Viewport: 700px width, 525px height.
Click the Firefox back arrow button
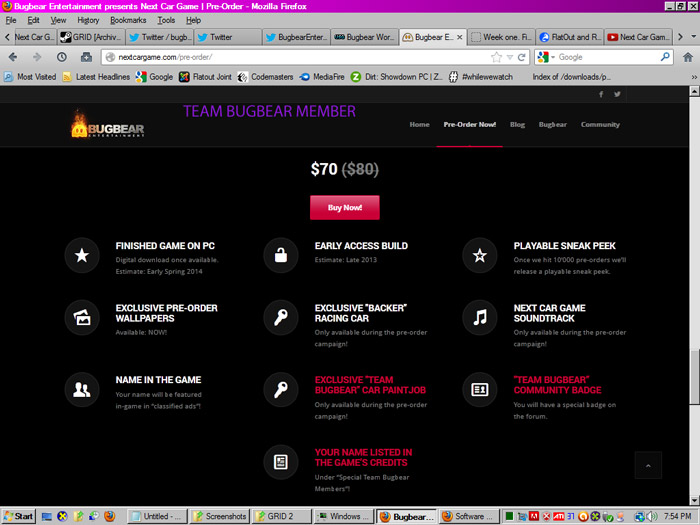[13, 57]
